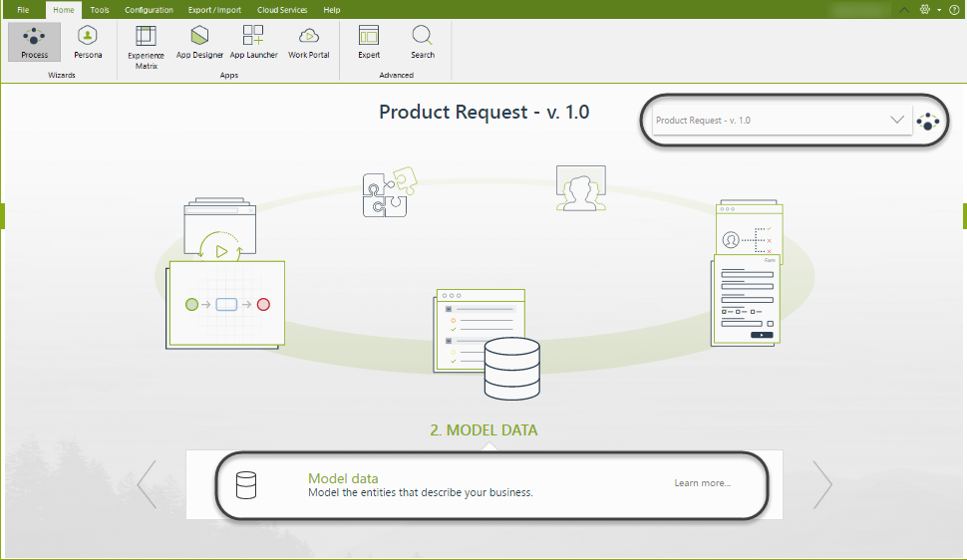This screenshot has height=560, width=967.
Task: Open the Configuration tab
Action: (x=149, y=10)
